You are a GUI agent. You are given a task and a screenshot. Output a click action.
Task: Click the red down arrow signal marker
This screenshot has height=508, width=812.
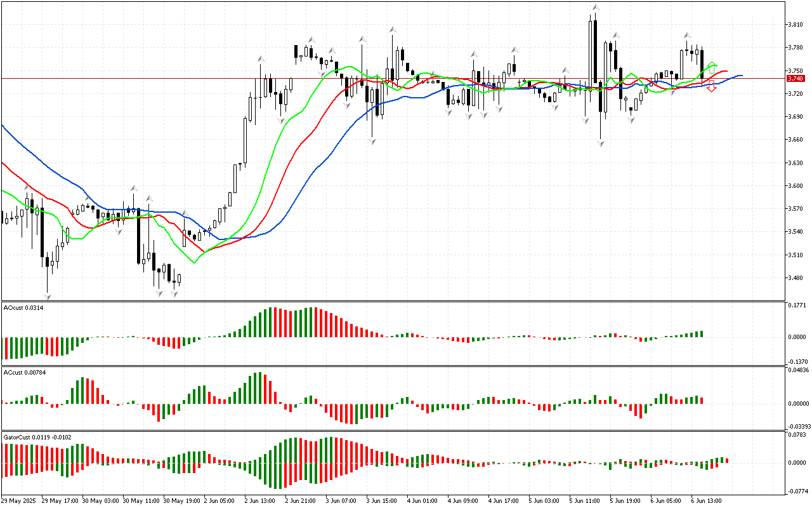[x=712, y=86]
